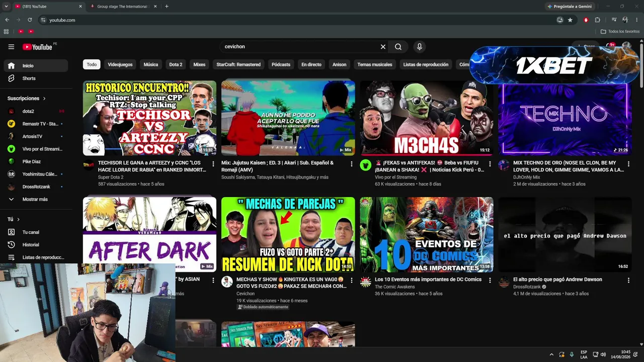Play the TECHISOR VS ARTEEZY thumbnail
This screenshot has width=644, height=362.
tap(149, 118)
